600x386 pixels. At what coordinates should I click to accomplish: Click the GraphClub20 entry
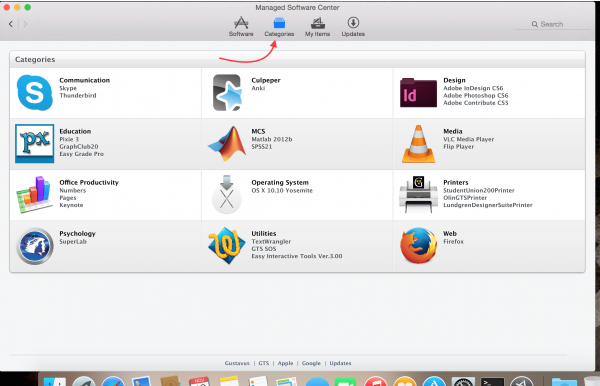78,147
